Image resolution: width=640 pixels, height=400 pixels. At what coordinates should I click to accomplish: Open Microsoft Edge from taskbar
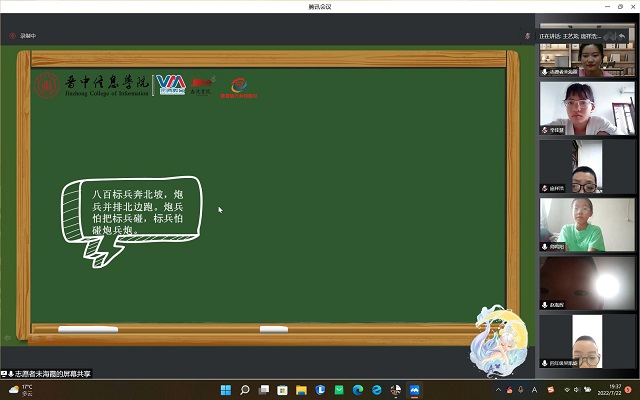click(358, 390)
